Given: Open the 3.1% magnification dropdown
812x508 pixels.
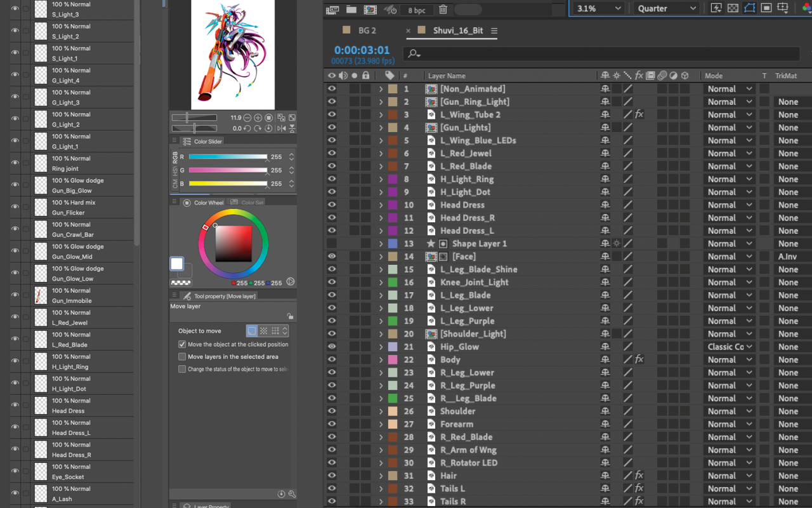Looking at the screenshot, I should click(x=599, y=8).
